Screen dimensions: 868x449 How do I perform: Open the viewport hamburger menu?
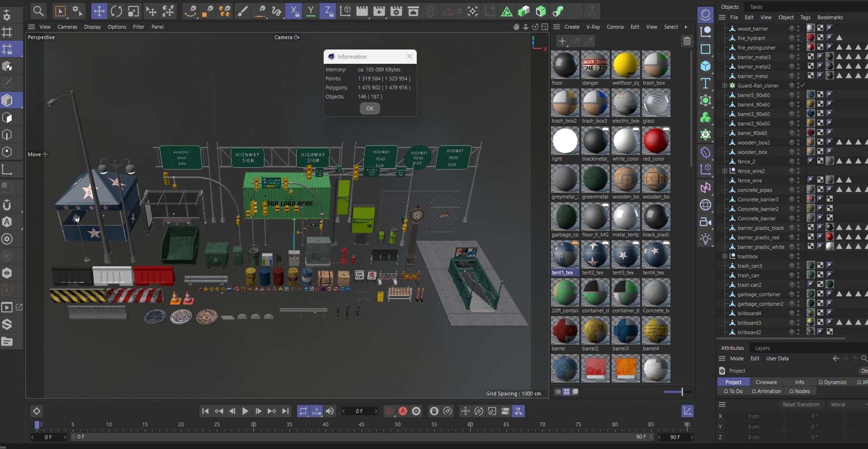(31, 27)
